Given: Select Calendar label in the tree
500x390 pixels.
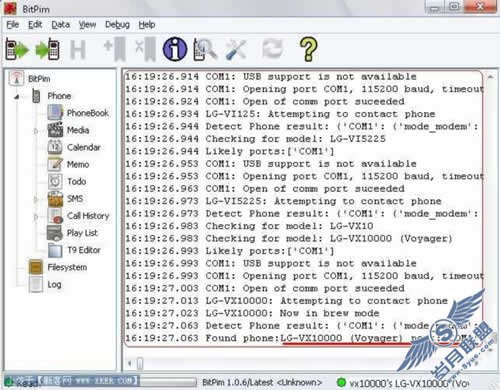Looking at the screenshot, I should pyautogui.click(x=83, y=147).
